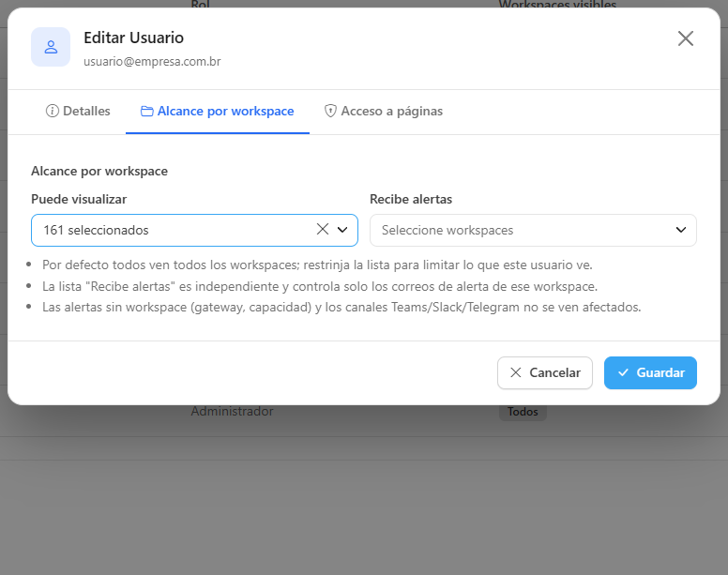728x575 pixels.
Task: Expand the Puede visualizar dropdown arrow
Action: tap(342, 230)
